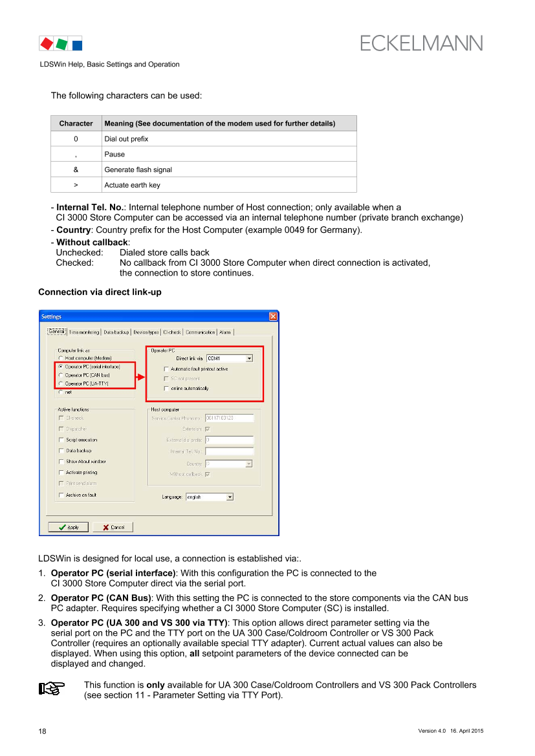
Task: Select the net radio button
Action: click(61, 392)
